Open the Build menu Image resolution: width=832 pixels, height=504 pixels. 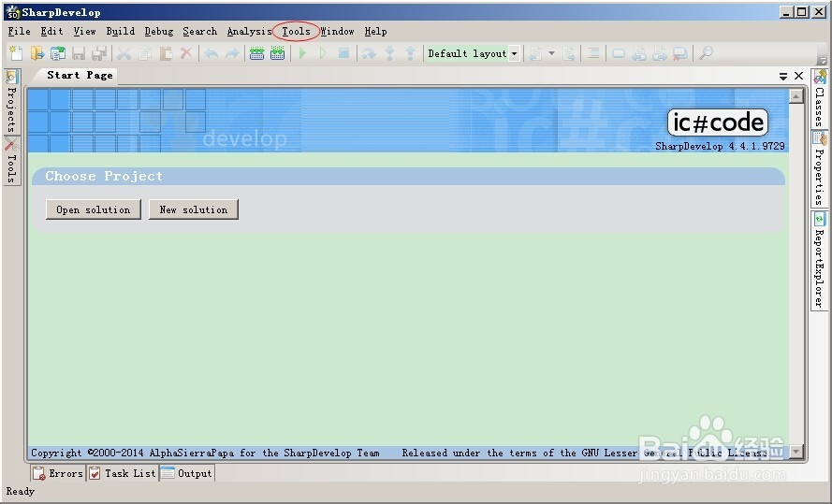tap(121, 31)
